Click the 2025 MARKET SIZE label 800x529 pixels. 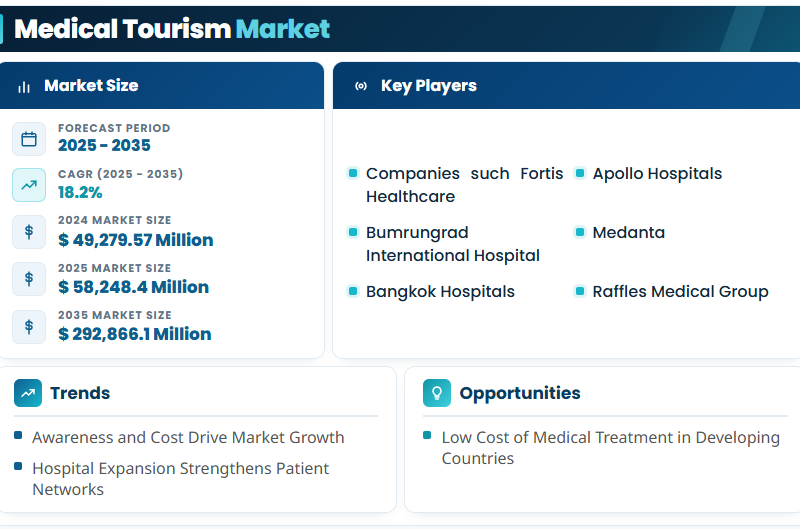115,268
